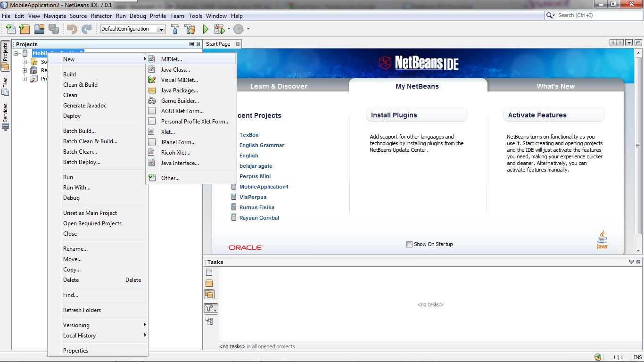Click Generate Javadoc context menu entry

[98, 106]
